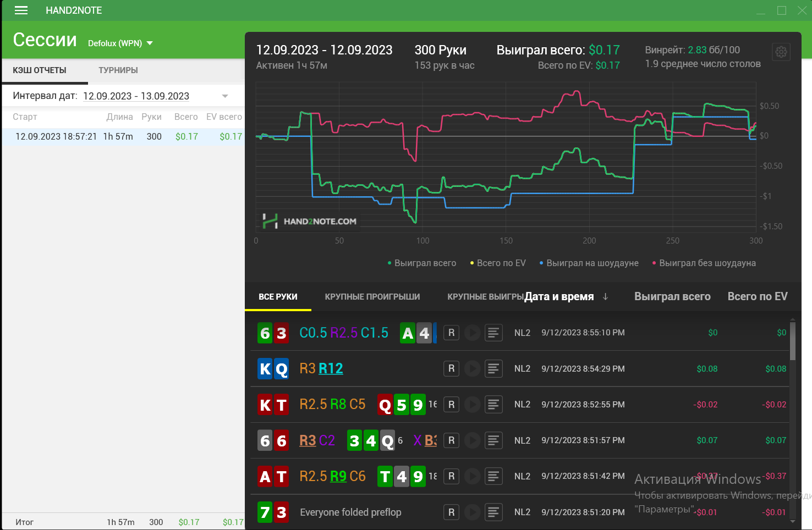Click 'Everyone folded preflop' hand text
Screen dimensions: 812x530
point(350,512)
